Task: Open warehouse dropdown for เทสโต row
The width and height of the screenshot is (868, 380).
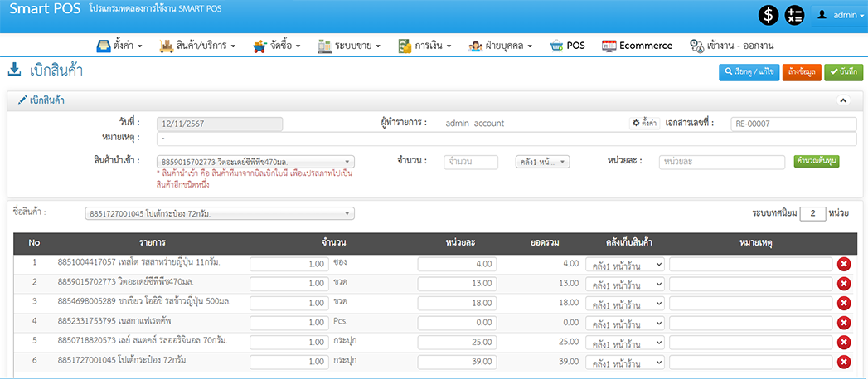Action: (624, 264)
